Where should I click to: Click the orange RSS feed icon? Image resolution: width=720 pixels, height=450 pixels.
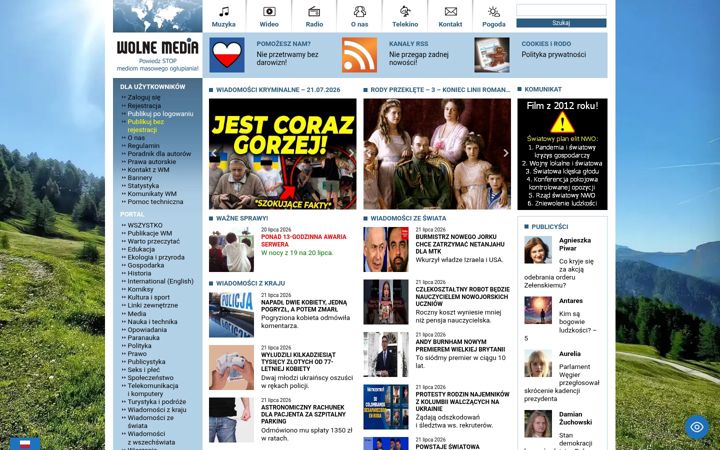tap(360, 55)
